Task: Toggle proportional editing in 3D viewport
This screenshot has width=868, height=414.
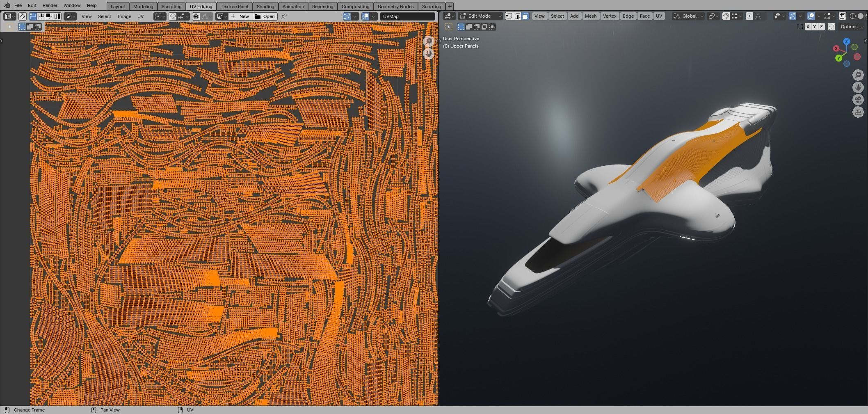Action: (x=749, y=16)
